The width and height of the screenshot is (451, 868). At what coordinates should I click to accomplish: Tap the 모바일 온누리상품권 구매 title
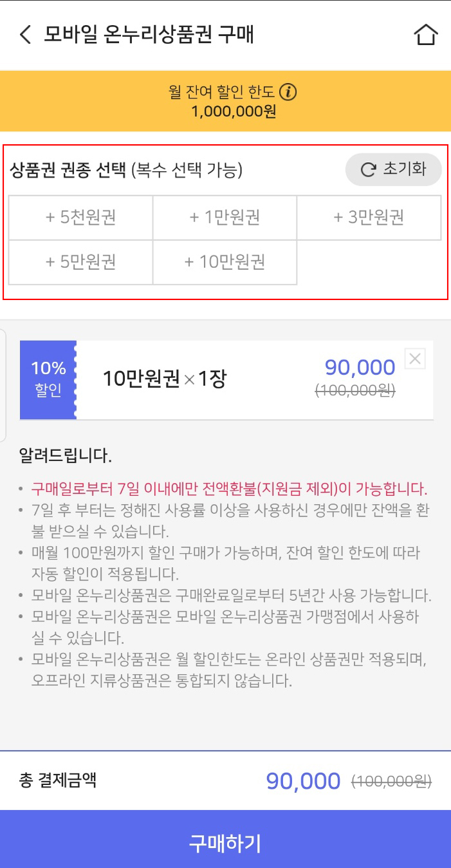[x=148, y=34]
